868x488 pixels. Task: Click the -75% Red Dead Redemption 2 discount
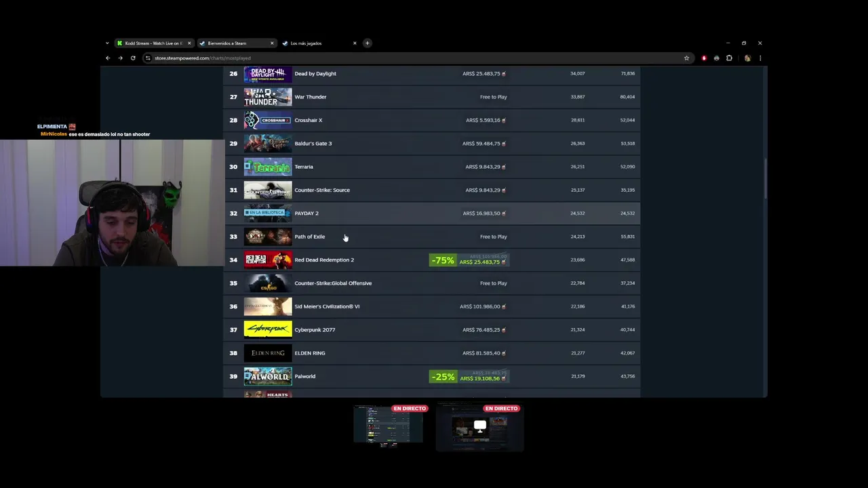(x=442, y=260)
